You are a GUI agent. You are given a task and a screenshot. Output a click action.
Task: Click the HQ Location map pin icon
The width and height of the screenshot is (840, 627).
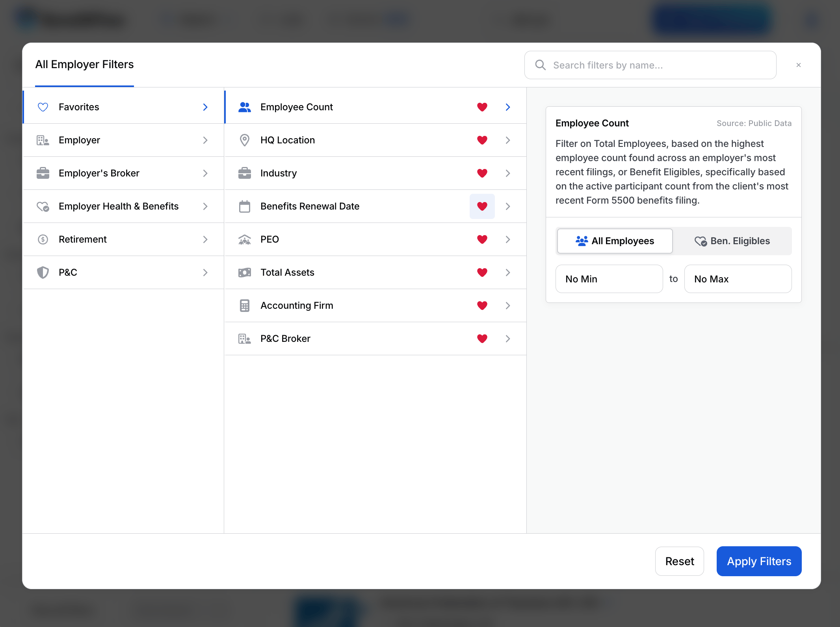(x=245, y=140)
